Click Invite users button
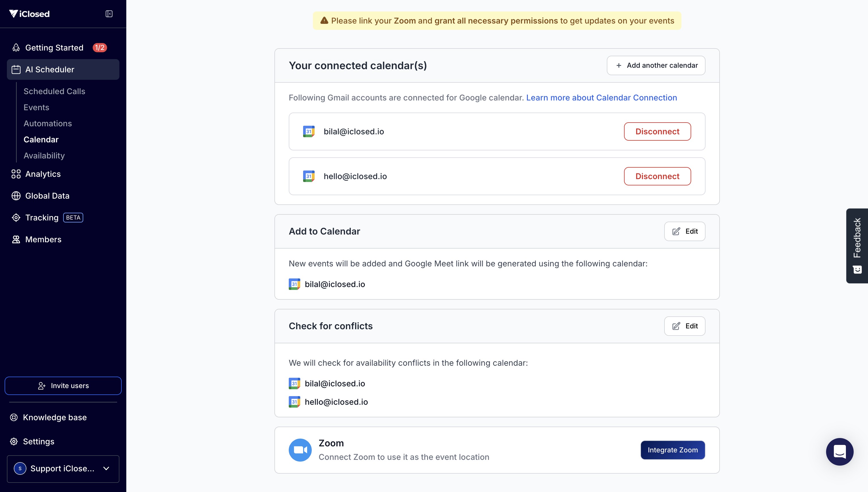The image size is (868, 492). pyautogui.click(x=63, y=386)
